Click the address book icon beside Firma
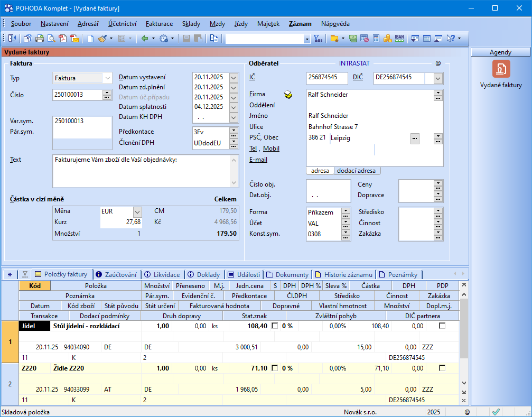Screen dimensions: 532x417 288,94
